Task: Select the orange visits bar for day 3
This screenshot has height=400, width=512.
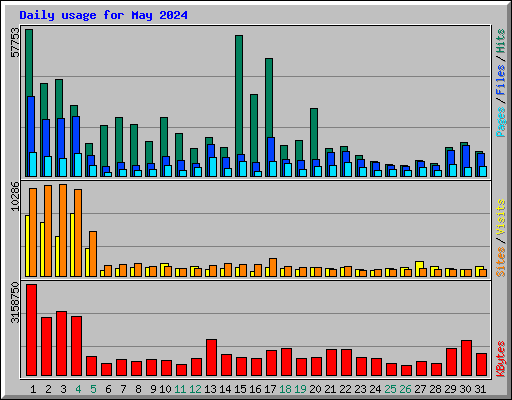Action: coord(63,230)
